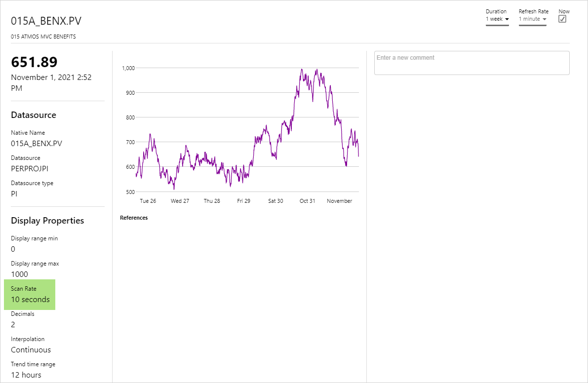Click the trend peak near Oct 31

[301, 70]
